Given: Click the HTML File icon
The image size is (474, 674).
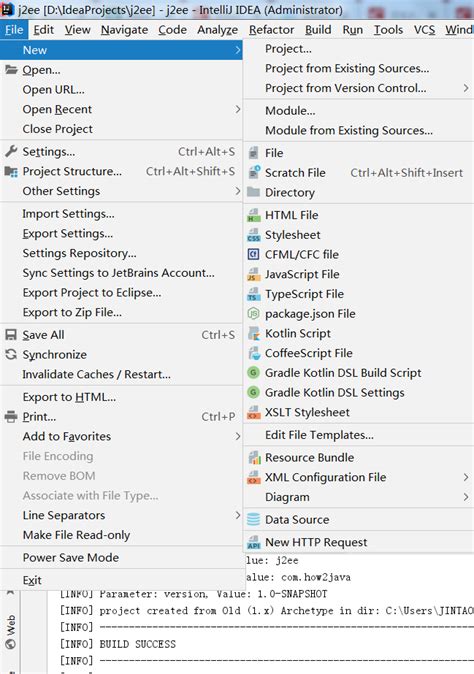Looking at the screenshot, I should coord(254,215).
